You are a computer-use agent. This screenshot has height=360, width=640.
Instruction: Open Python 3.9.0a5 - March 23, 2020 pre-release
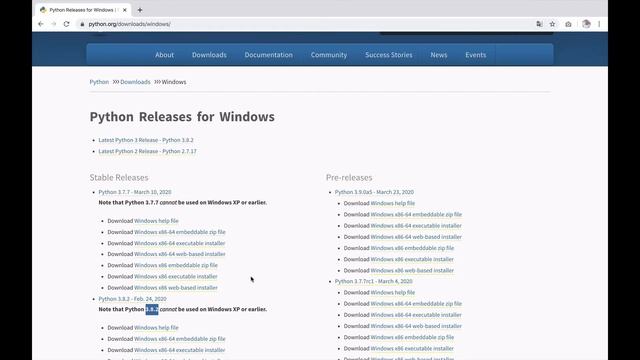tap(374, 192)
